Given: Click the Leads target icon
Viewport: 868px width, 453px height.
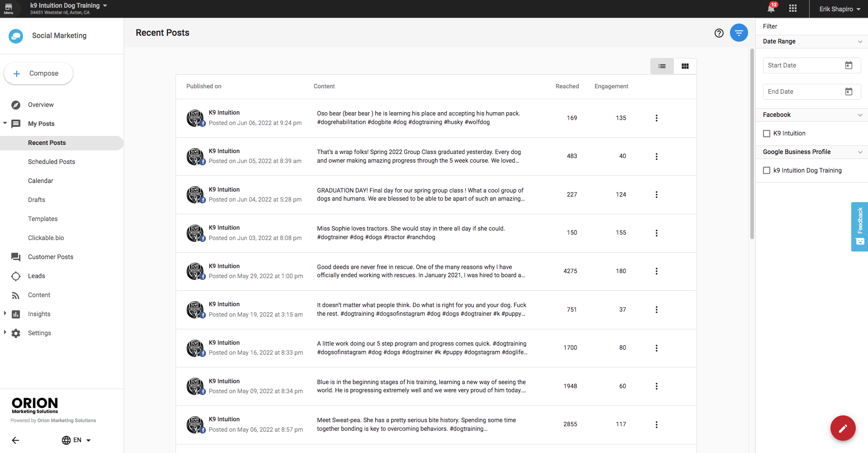Looking at the screenshot, I should [x=16, y=276].
